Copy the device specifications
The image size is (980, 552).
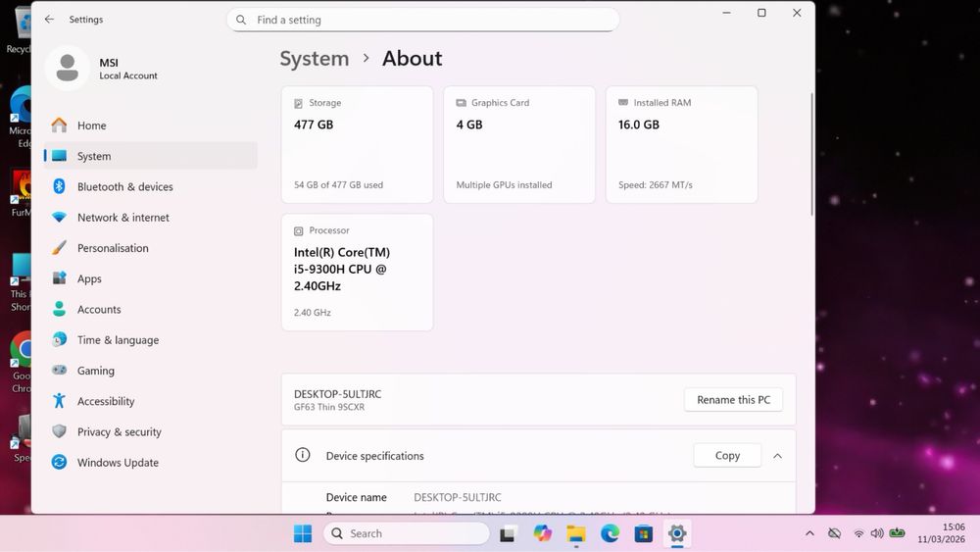pos(727,455)
